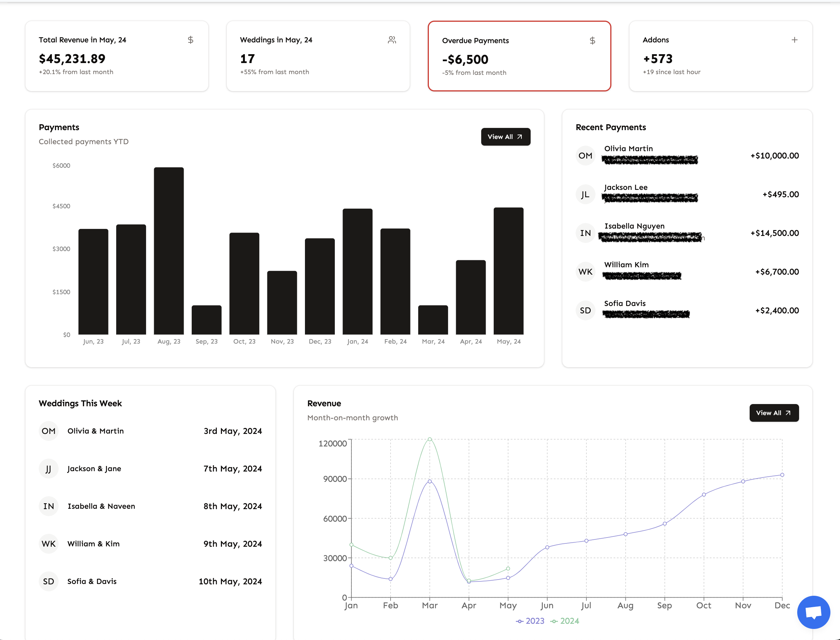Screen dimensions: 840x640
Task: Click the Apr, 24 payments bar
Action: coord(471,297)
